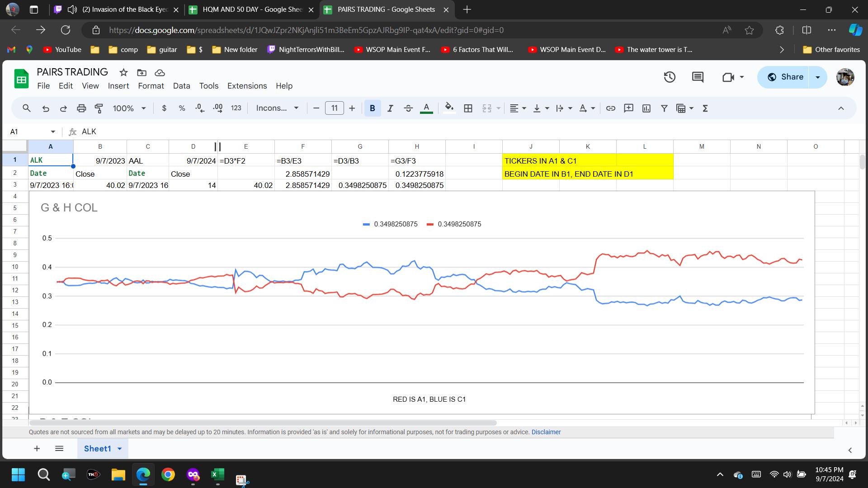Open the Format menu
Image resolution: width=868 pixels, height=488 pixels.
coord(151,85)
